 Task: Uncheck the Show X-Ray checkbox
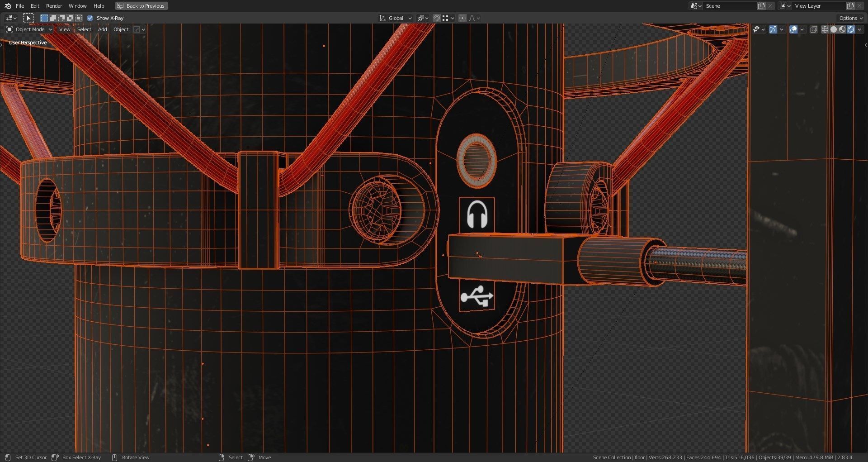pos(90,18)
